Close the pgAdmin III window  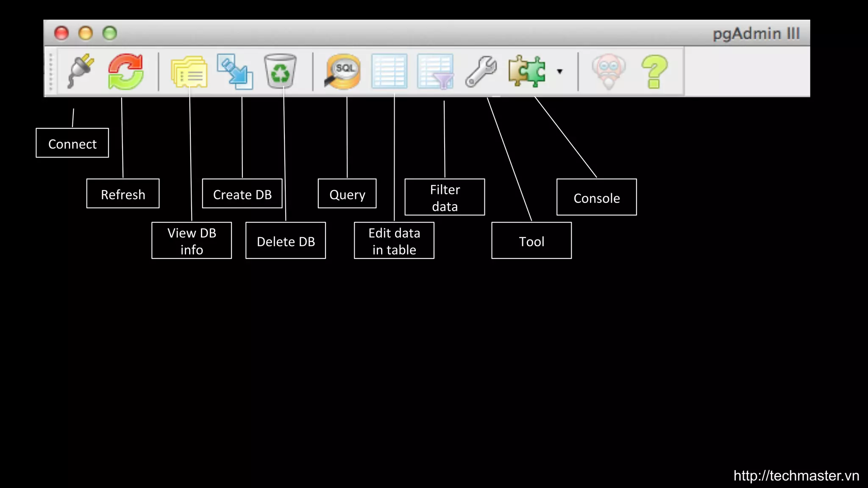(61, 33)
